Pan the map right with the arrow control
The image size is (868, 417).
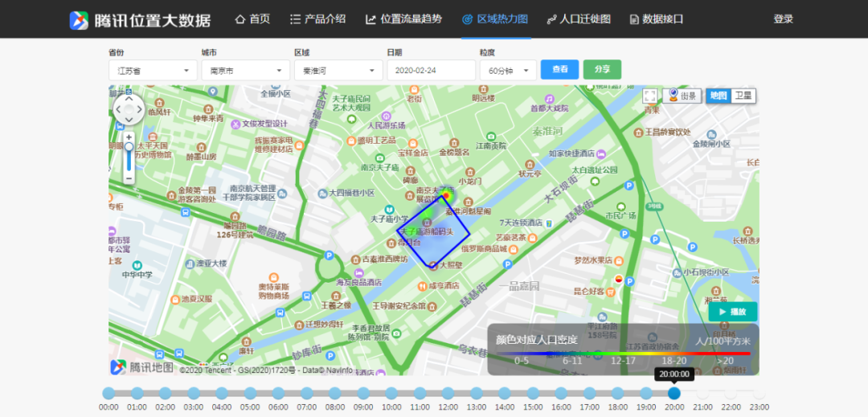click(140, 109)
